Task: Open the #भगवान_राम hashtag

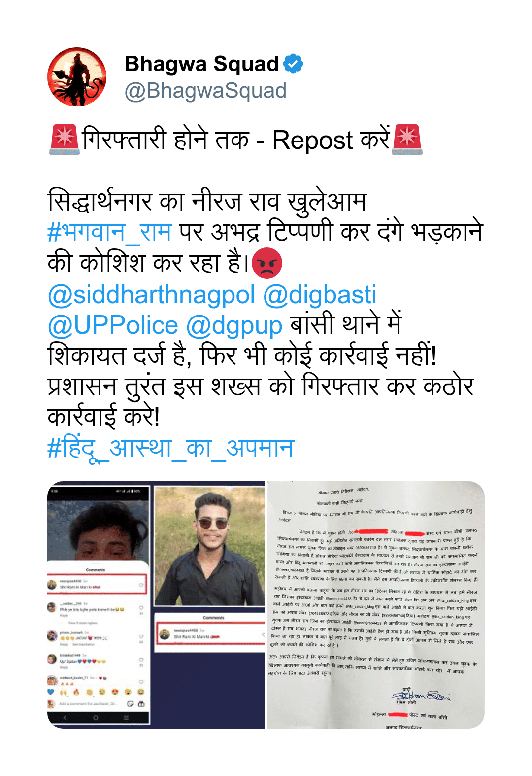Action: [x=109, y=232]
